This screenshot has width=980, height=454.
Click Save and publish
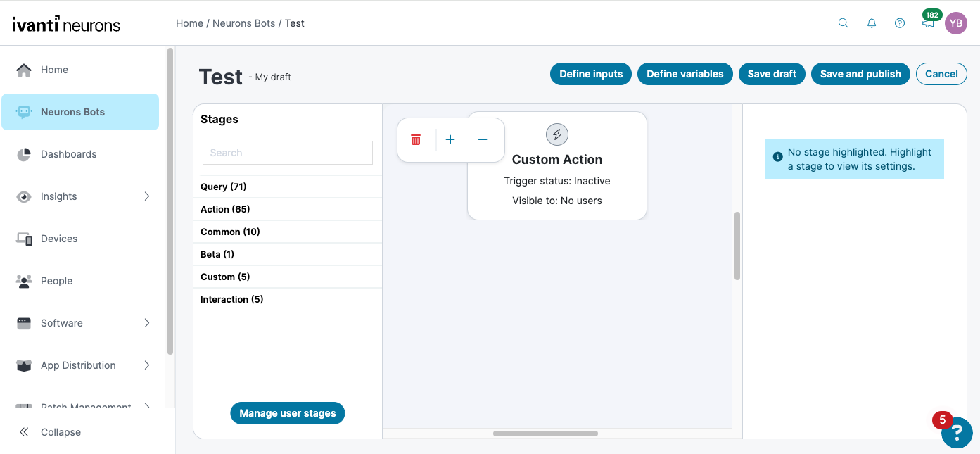(x=860, y=73)
